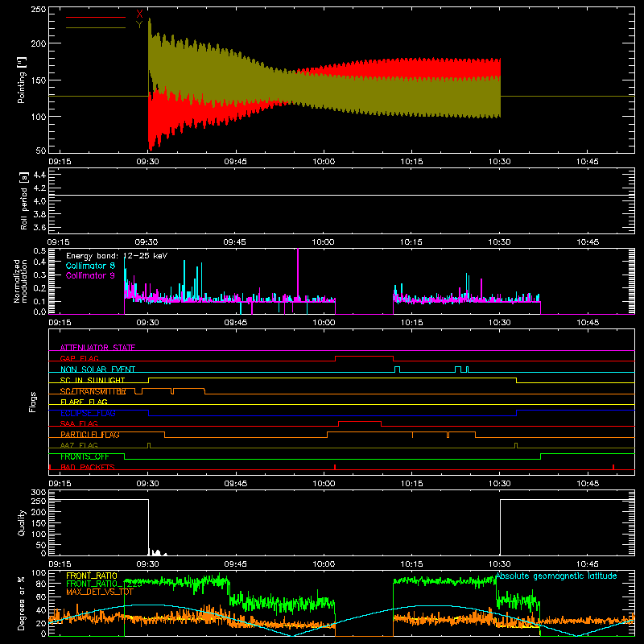Click the olive Y legend line
Image resolution: width=644 pixels, height=644 pixels.
[96, 27]
